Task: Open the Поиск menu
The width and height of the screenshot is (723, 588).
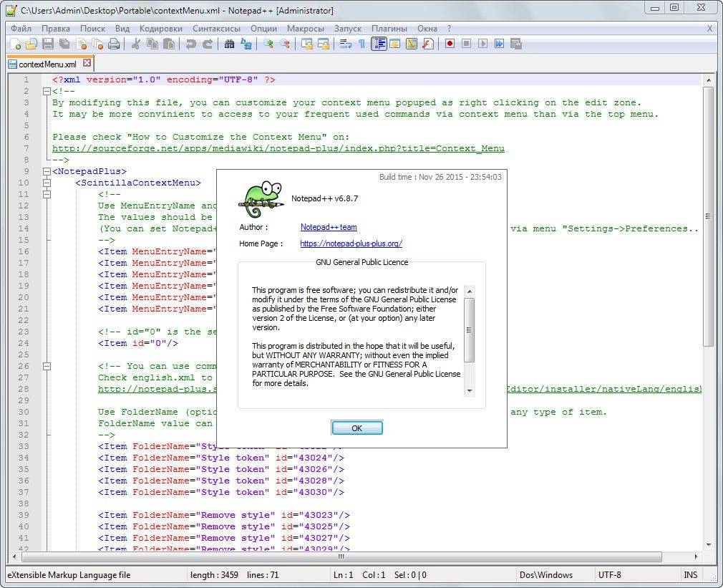Action: tap(92, 29)
